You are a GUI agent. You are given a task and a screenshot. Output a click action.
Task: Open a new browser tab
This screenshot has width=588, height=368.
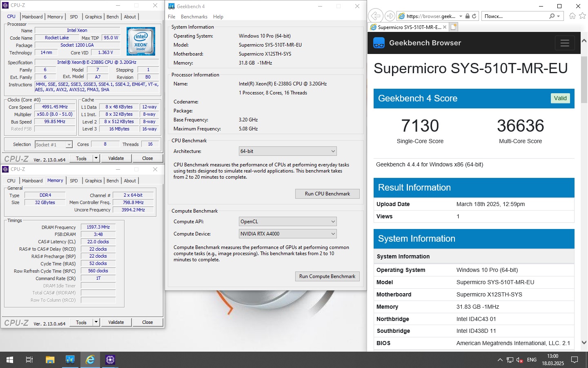click(453, 27)
